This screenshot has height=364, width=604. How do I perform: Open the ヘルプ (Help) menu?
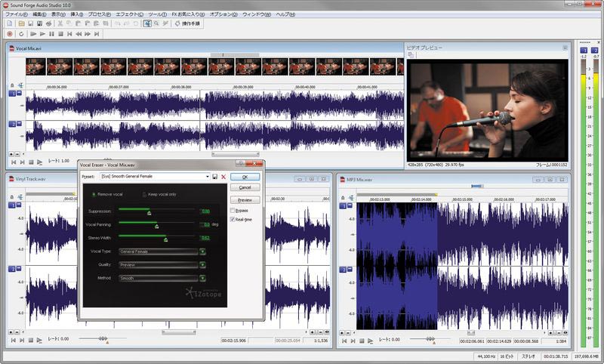click(x=285, y=14)
